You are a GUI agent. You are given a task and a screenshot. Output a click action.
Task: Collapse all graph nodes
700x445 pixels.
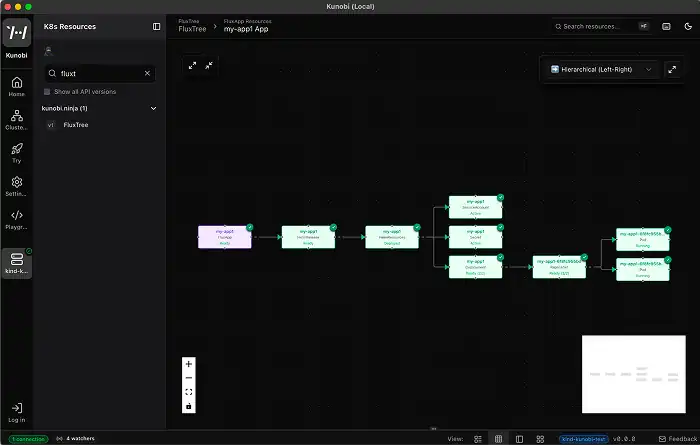pos(209,66)
